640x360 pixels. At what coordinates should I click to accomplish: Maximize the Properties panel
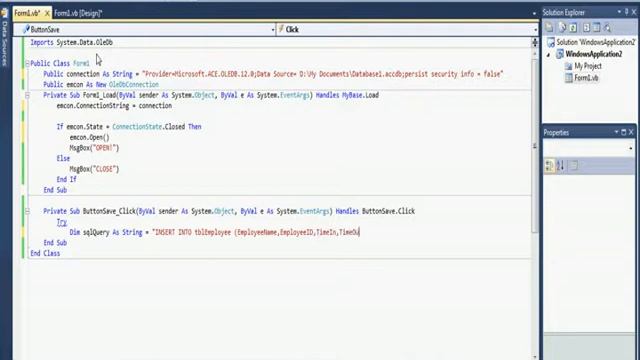click(x=624, y=132)
